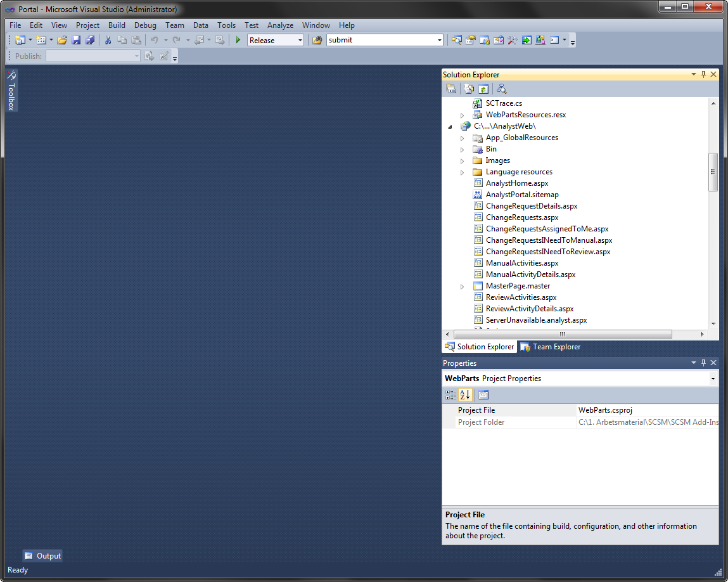Image resolution: width=728 pixels, height=582 pixels.
Task: Open the Properties object selector dropdown
Action: click(713, 378)
